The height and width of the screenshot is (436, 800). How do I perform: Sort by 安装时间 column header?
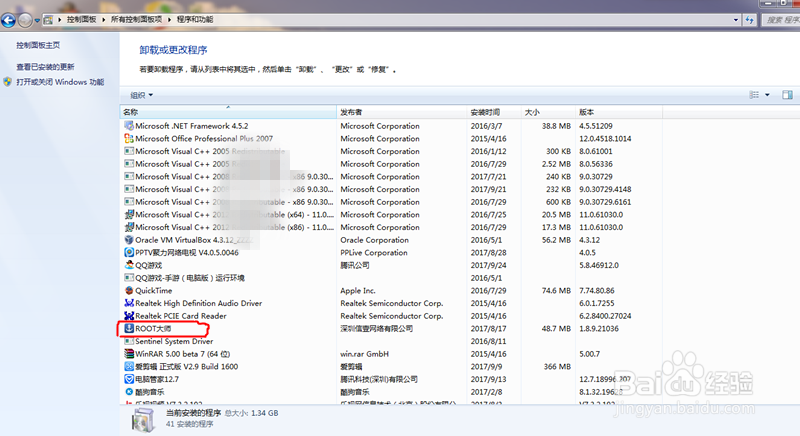tap(494, 112)
